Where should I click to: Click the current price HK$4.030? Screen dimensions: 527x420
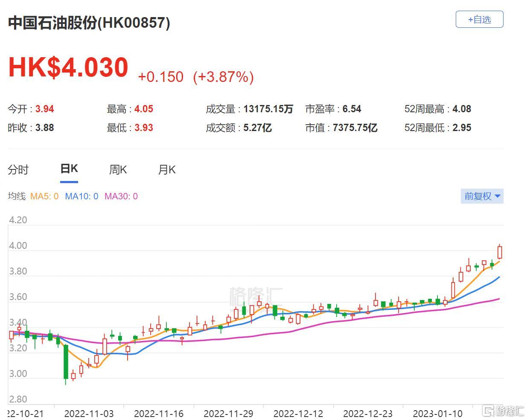[68, 67]
